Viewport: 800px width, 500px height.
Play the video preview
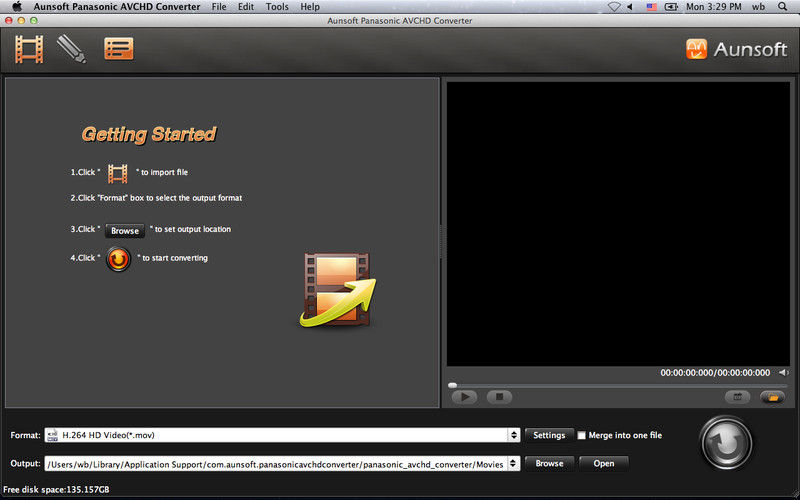tap(464, 397)
